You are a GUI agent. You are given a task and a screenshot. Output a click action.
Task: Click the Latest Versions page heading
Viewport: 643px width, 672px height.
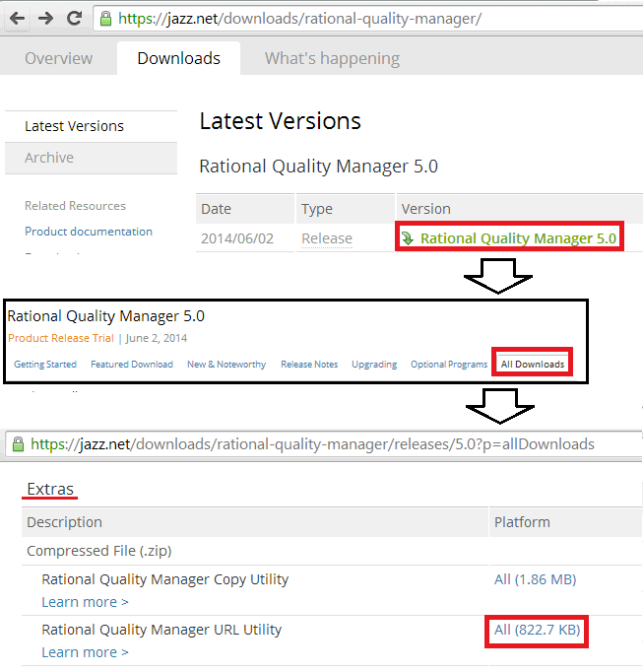tap(281, 121)
